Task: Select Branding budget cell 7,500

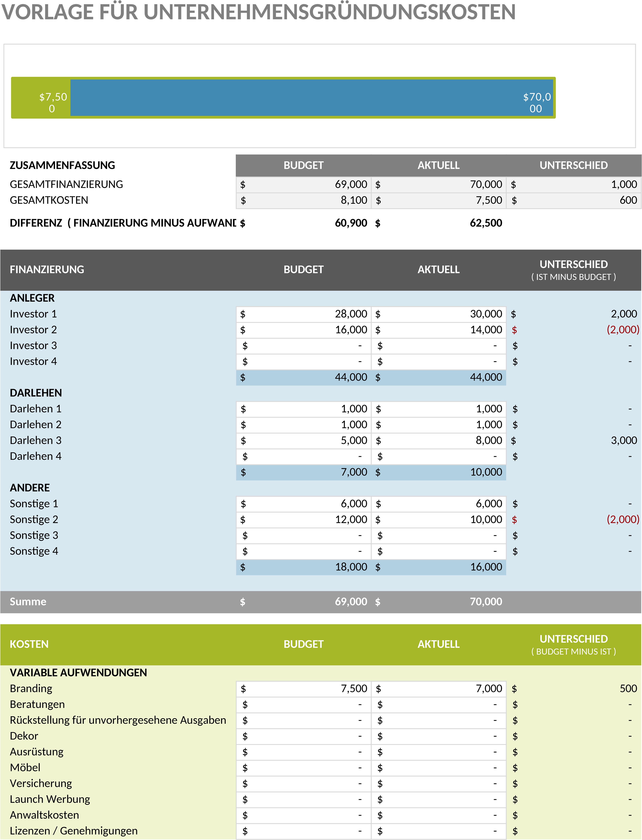Action: coord(304,689)
